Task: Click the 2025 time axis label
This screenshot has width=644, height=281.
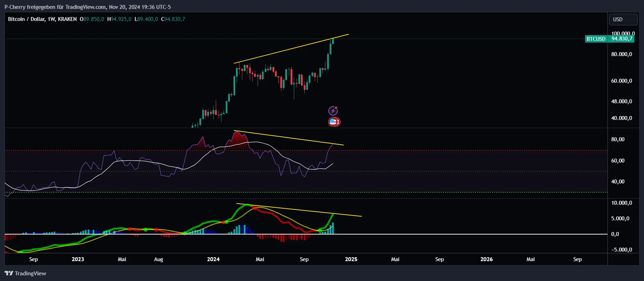Action: click(x=351, y=259)
